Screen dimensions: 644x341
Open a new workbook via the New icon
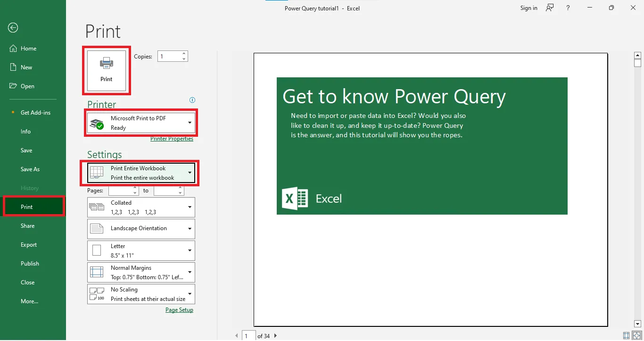pos(13,67)
